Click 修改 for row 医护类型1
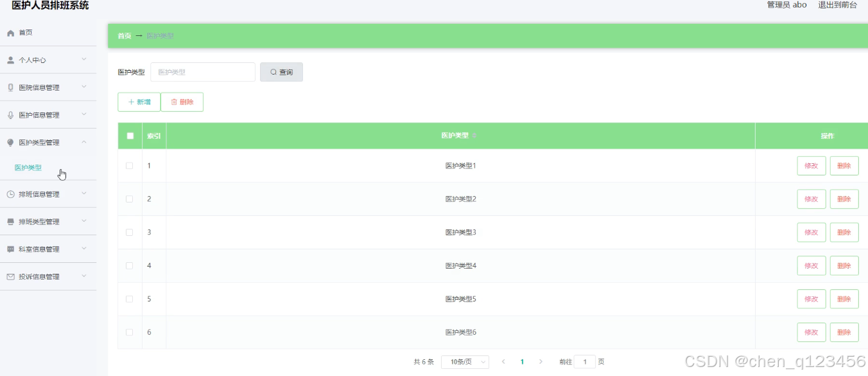Screen dimensions: 868x376 coord(812,165)
